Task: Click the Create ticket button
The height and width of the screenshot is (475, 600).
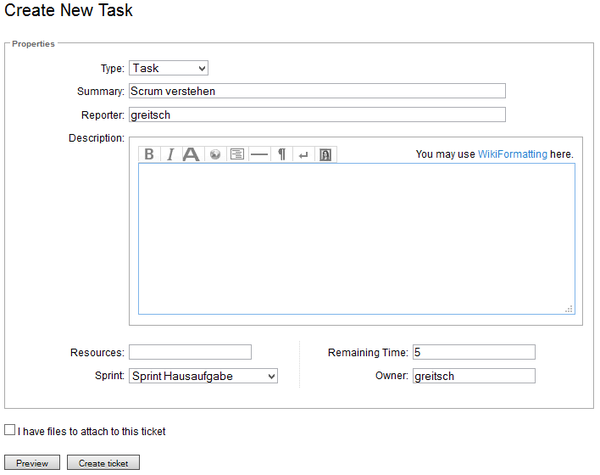Action: (x=103, y=463)
